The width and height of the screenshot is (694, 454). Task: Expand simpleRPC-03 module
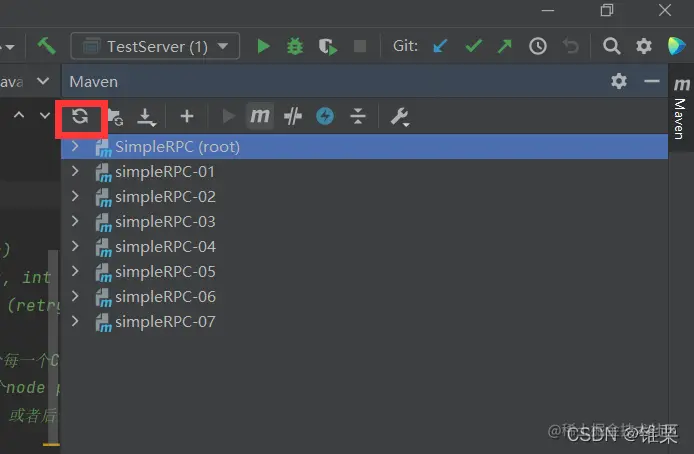(75, 221)
